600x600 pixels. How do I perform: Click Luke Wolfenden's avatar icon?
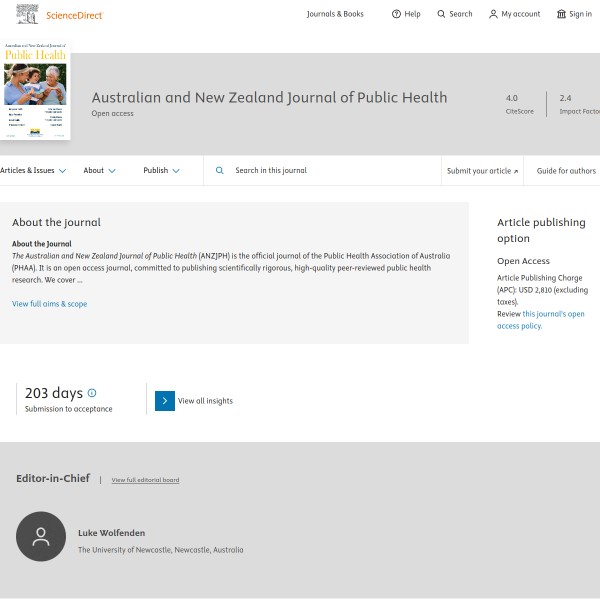click(x=41, y=537)
